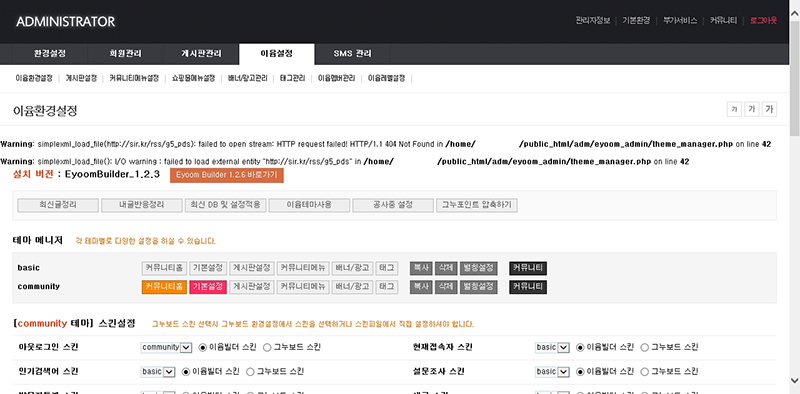Click 커뮤니티메뉴 in the basic theme row
Viewport: 800px width, 394px height.
tap(303, 268)
